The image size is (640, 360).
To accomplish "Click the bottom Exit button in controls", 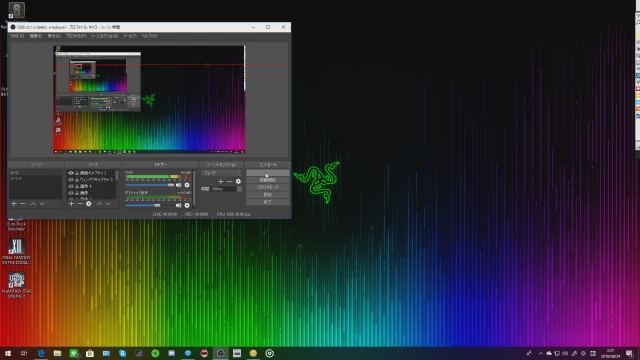I will (x=268, y=202).
